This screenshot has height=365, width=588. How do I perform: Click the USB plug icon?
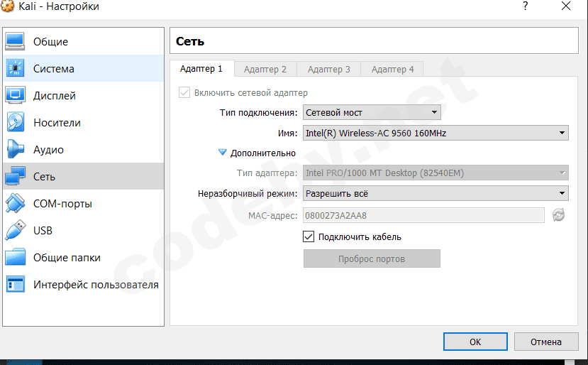point(15,230)
